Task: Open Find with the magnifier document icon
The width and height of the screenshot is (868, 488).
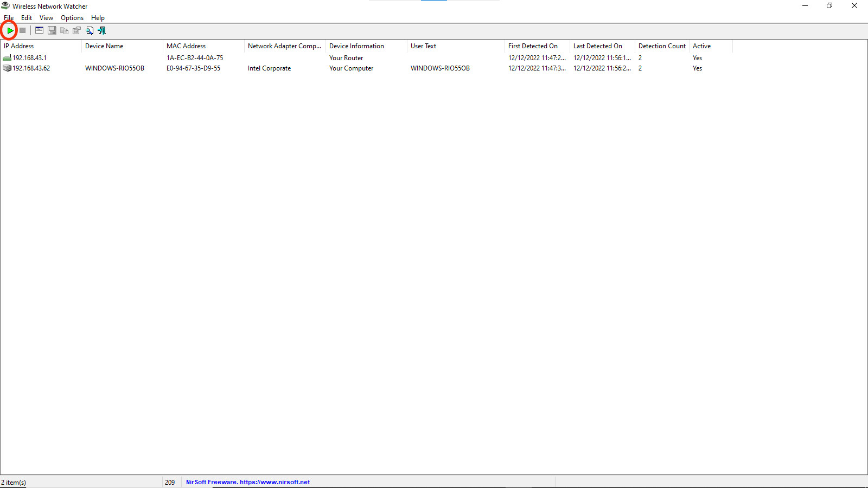Action: tap(89, 30)
